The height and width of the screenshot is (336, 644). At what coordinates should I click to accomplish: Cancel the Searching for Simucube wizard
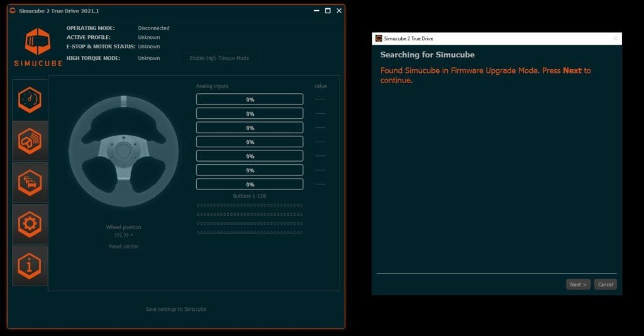coord(605,284)
